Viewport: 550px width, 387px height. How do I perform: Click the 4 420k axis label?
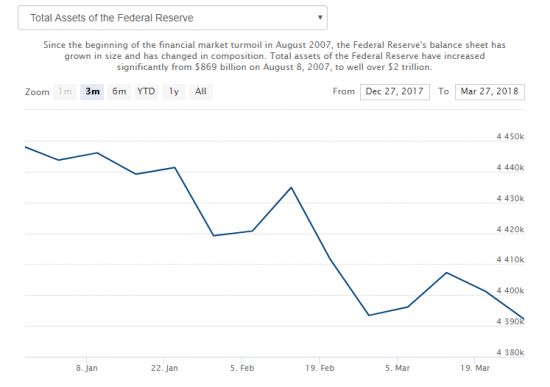coord(510,229)
